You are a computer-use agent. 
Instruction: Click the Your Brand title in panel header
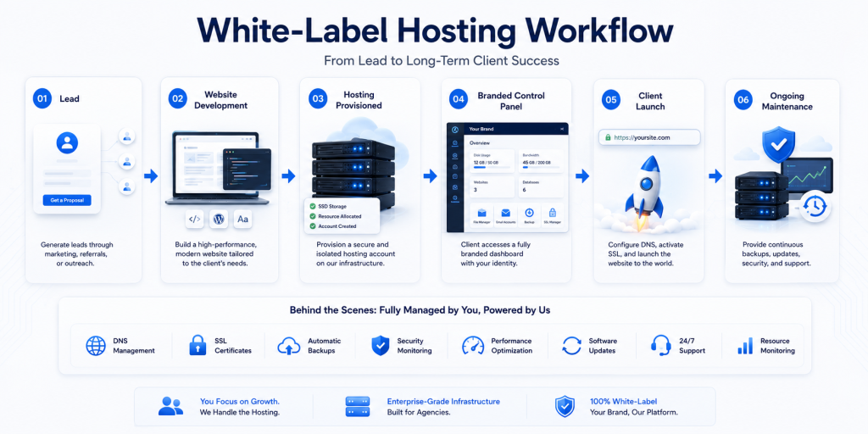[x=481, y=129]
